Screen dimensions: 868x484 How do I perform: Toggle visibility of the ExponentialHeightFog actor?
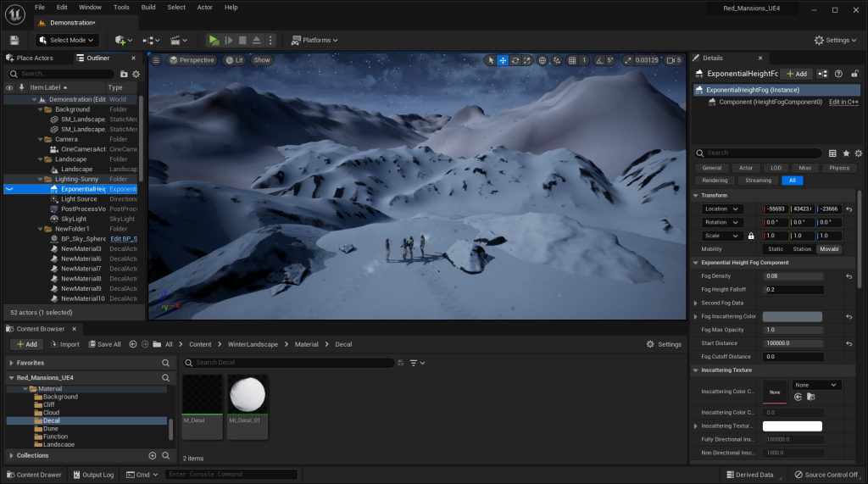[x=9, y=189]
